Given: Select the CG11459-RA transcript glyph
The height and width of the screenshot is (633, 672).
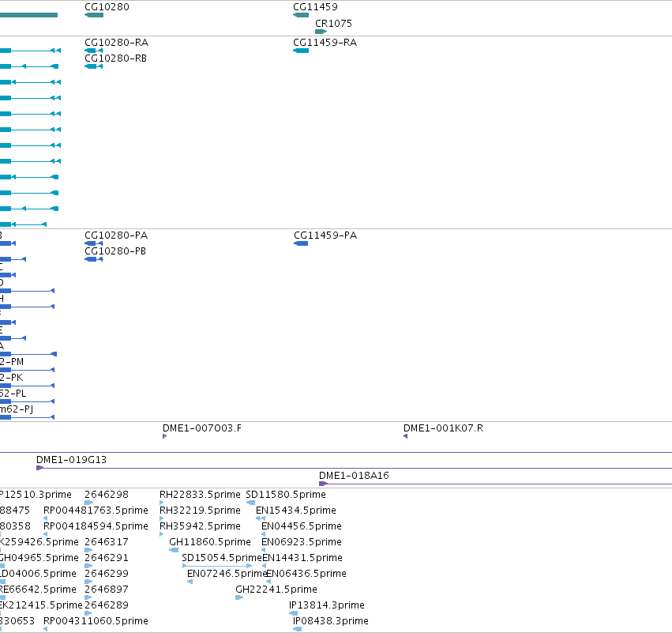Looking at the screenshot, I should (301, 51).
